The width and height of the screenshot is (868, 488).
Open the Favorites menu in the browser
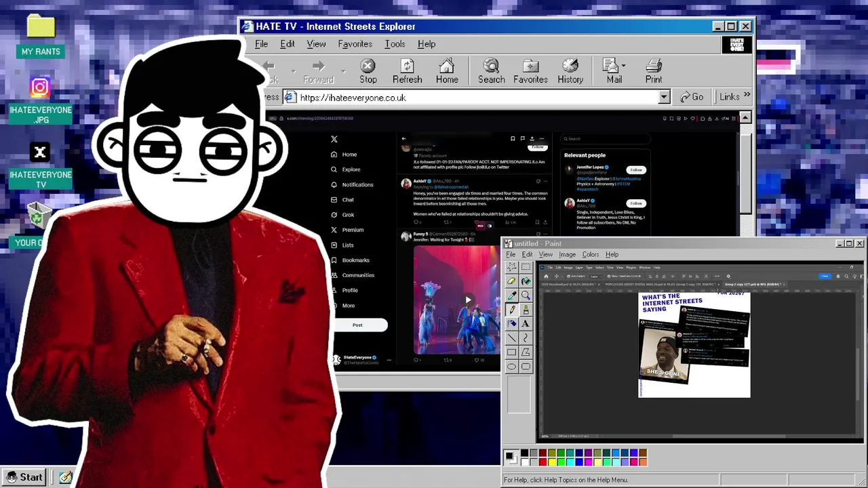click(355, 44)
